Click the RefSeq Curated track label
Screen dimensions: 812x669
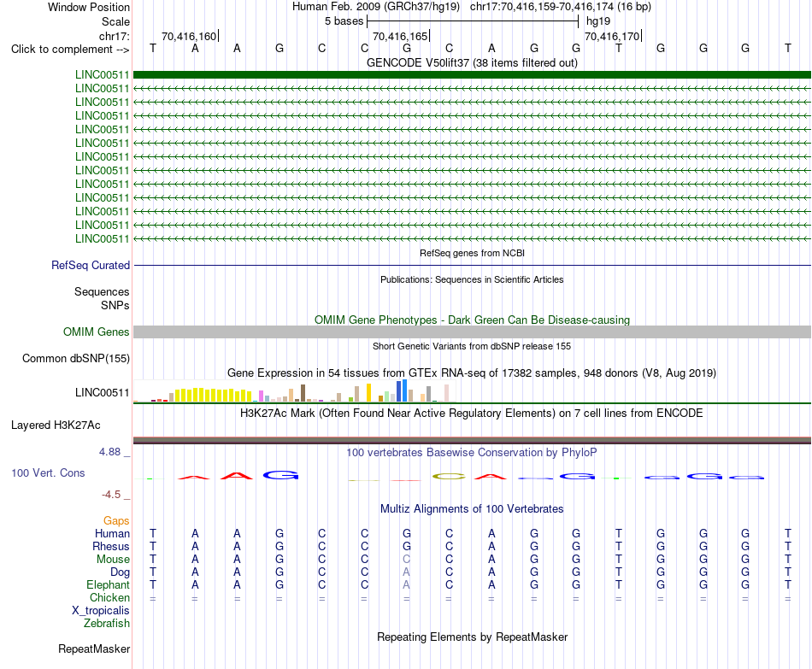[91, 265]
